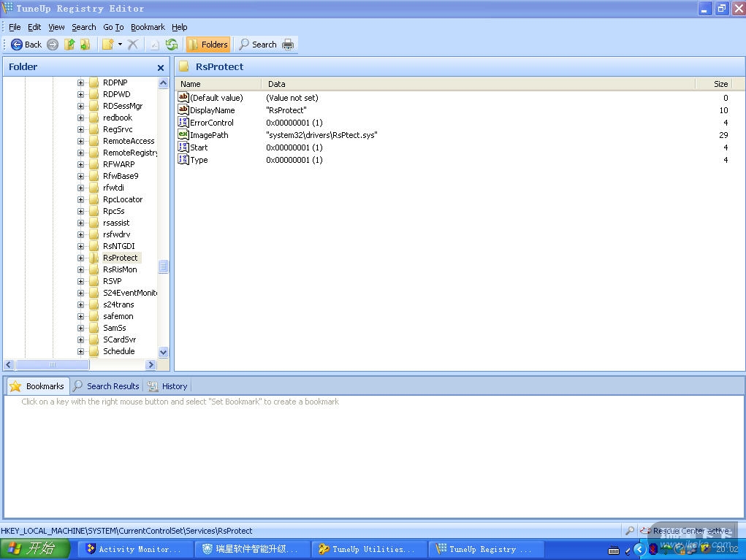The height and width of the screenshot is (560, 746).
Task: Click the Delete X icon in toolbar
Action: point(133,45)
